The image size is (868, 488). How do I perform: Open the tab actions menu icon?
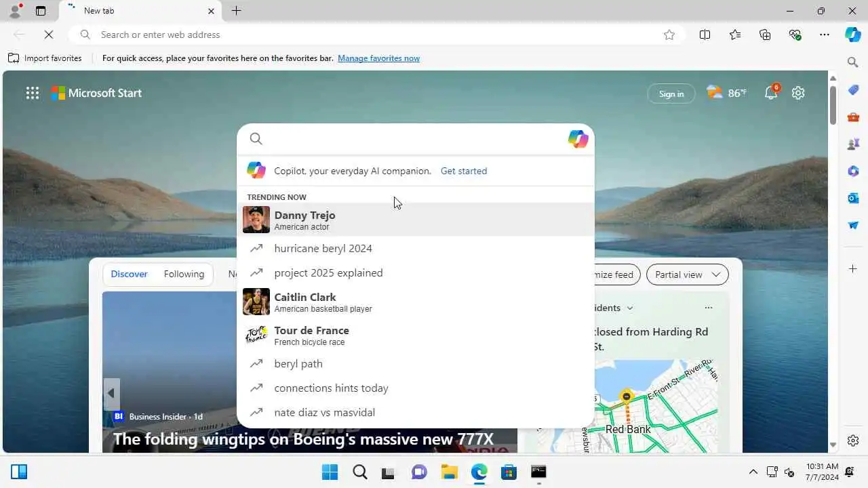click(x=41, y=11)
